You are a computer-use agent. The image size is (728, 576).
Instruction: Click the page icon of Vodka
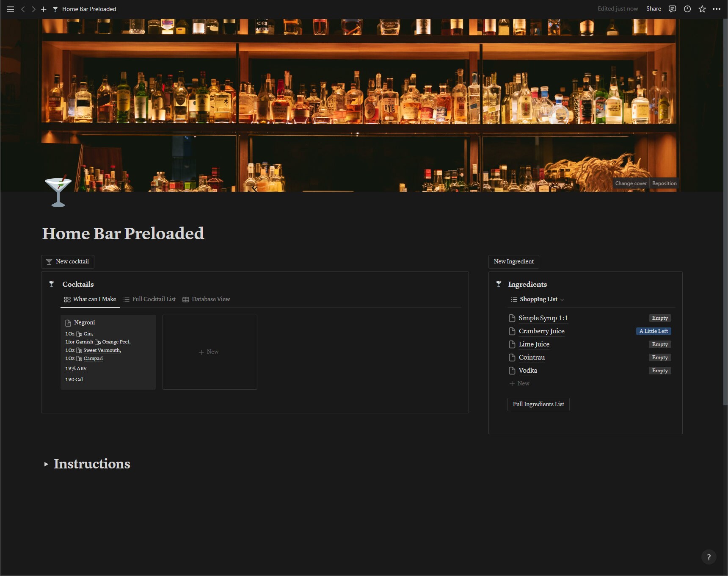(x=512, y=371)
